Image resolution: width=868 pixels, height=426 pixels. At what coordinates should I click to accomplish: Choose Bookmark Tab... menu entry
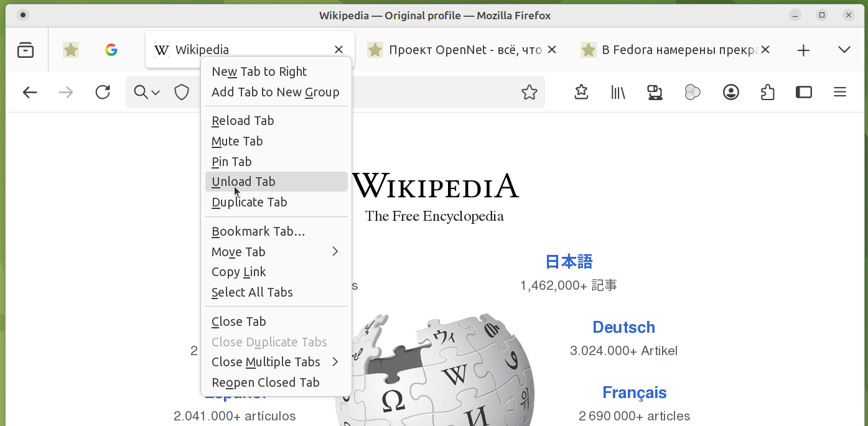click(x=276, y=231)
